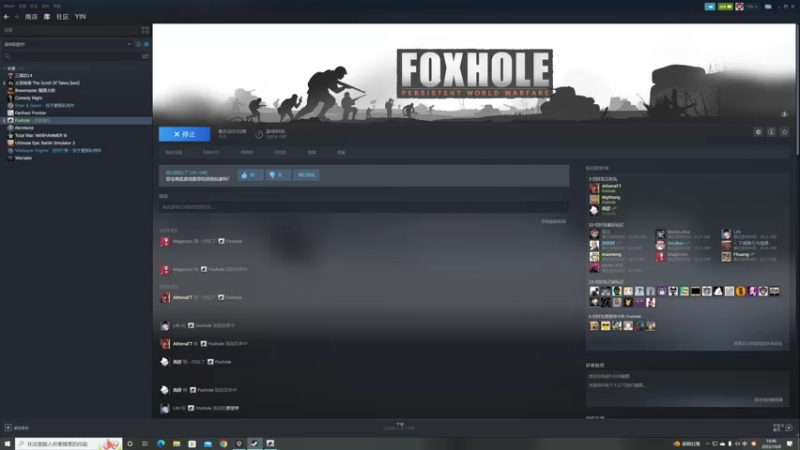The width and height of the screenshot is (800, 450).
Task: Open maoneng friend entry
Action: point(616,257)
